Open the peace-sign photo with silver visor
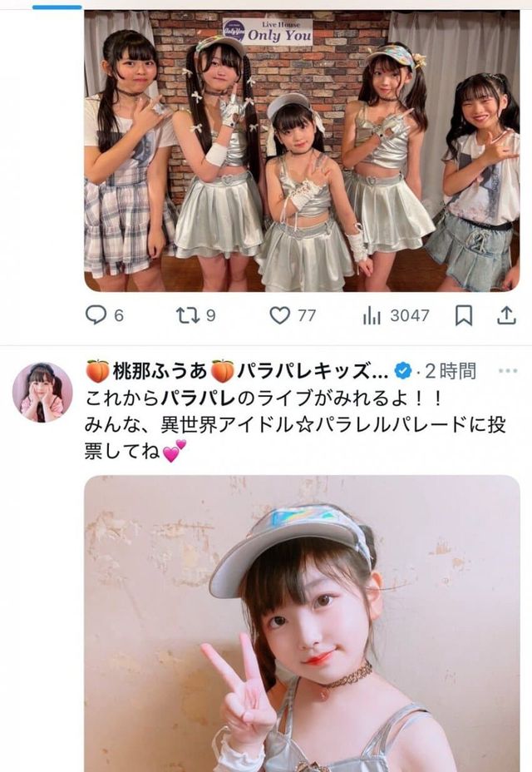Image resolution: width=532 pixels, height=772 pixels. coord(302,623)
